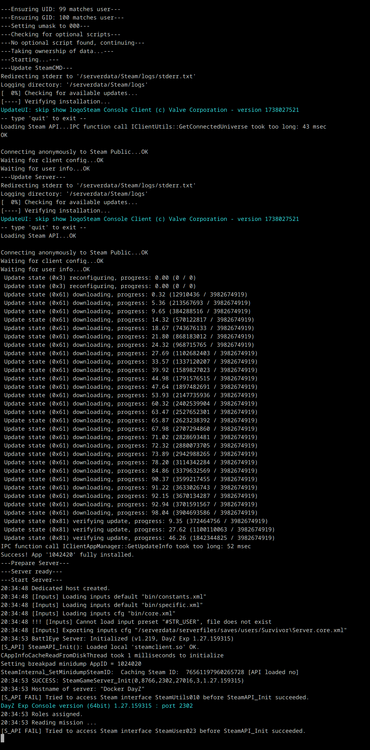Screen dimensions: 370x750
Task: Select the '---Start Server---' line
Action: [x=33, y=579]
